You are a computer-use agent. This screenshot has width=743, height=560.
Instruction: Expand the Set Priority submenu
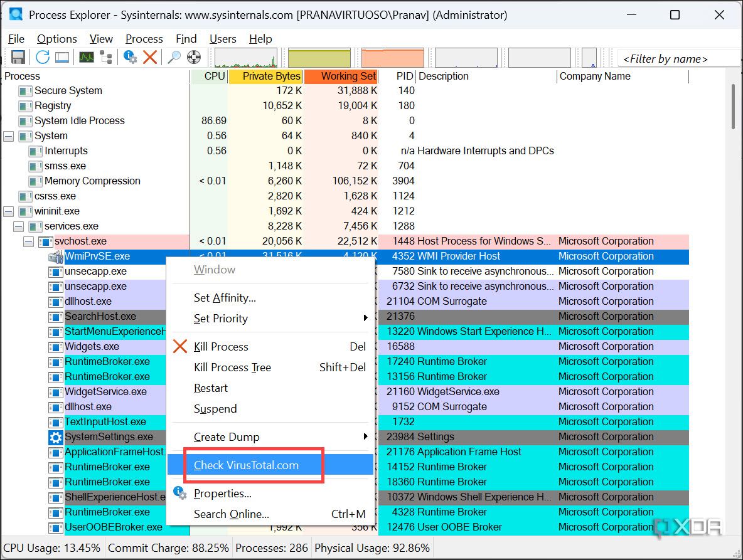270,318
